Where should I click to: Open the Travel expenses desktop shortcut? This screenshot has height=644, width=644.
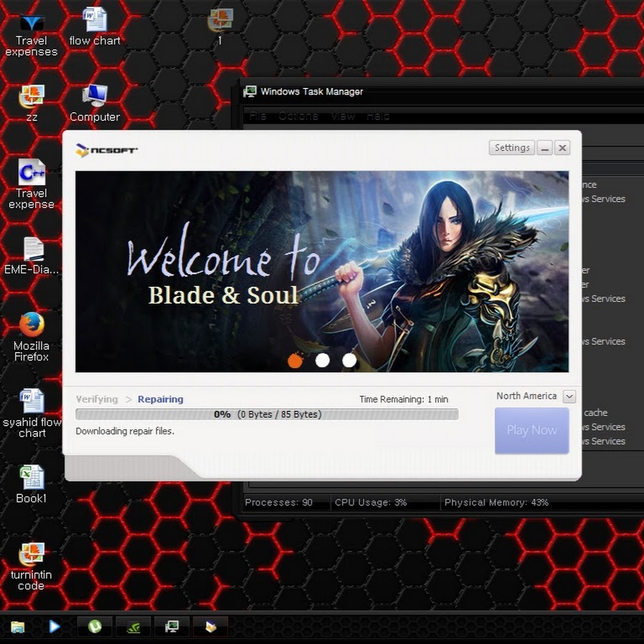coord(31,34)
